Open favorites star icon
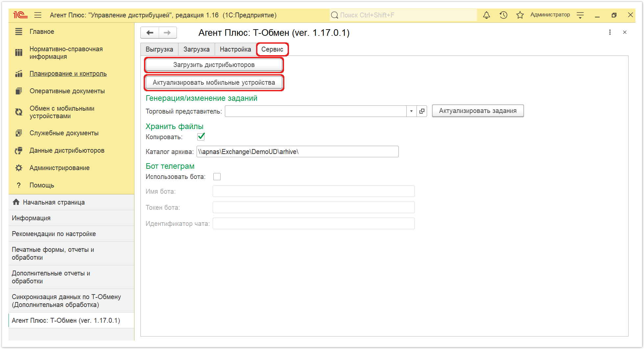This screenshot has width=644, height=349. (520, 15)
